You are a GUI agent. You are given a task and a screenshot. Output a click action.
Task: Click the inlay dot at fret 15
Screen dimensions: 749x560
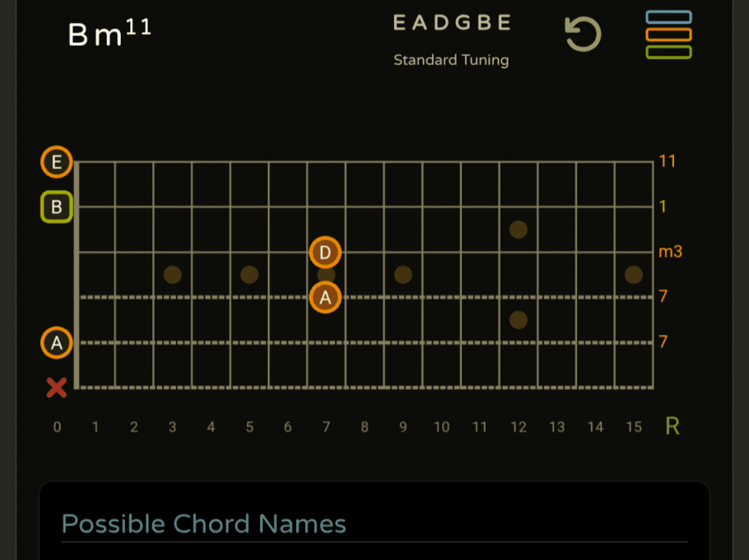[x=634, y=275]
